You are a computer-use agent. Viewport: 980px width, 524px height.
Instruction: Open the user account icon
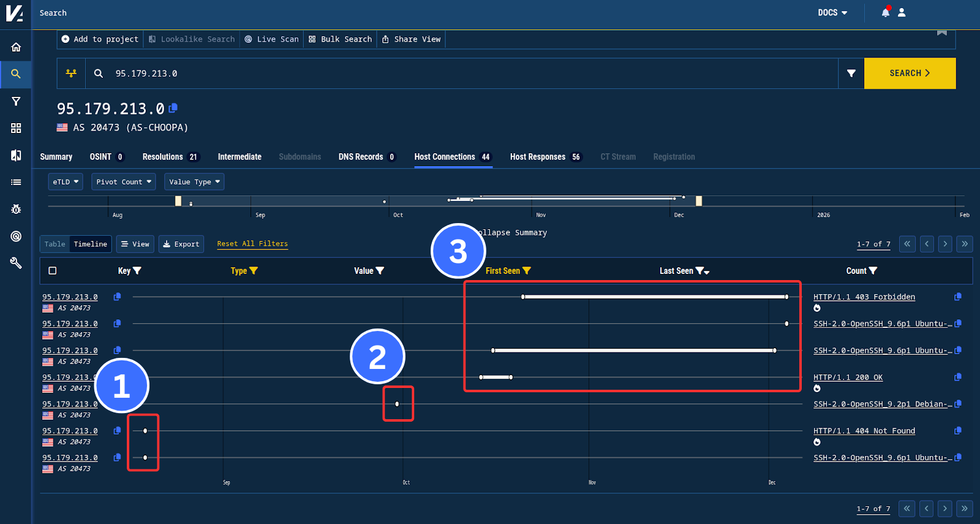tap(902, 12)
